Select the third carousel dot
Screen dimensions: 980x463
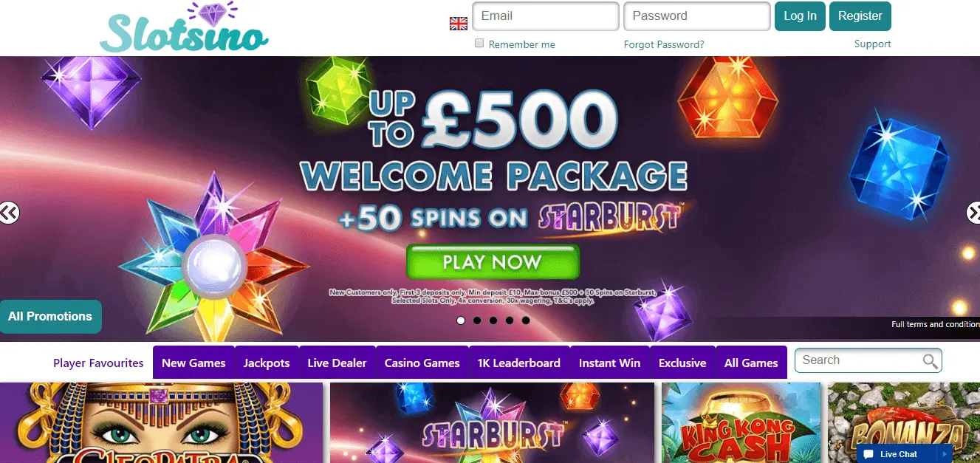[x=493, y=320]
